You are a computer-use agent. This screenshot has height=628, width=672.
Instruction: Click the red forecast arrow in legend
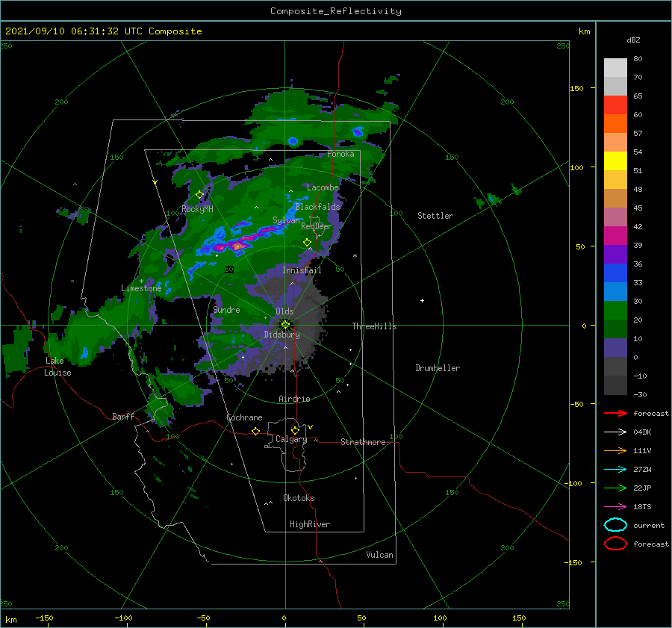(615, 413)
